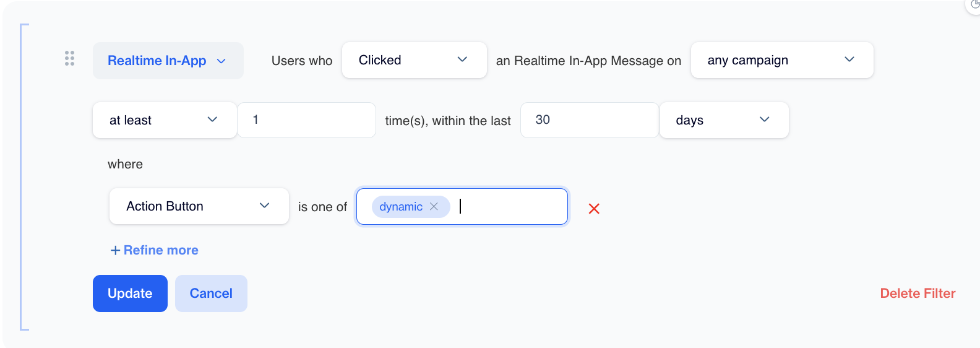Image resolution: width=980 pixels, height=348 pixels.
Task: Focus the occurrence count field containing 1
Action: pos(306,120)
